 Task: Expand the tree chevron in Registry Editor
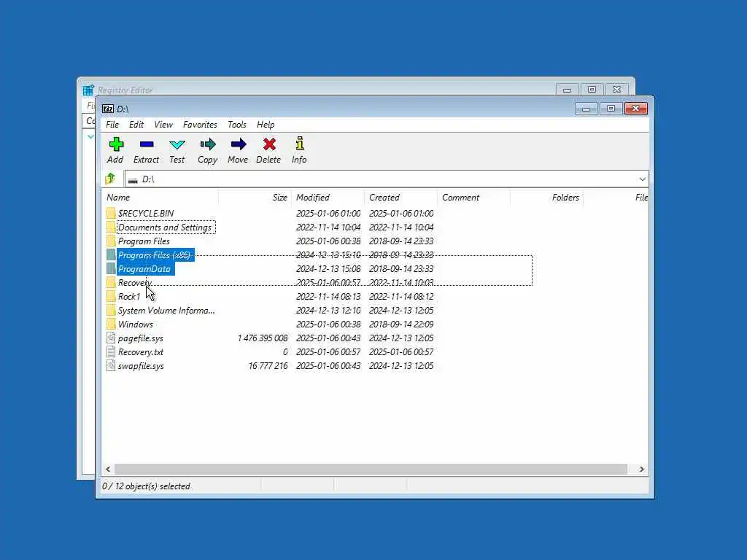90,137
